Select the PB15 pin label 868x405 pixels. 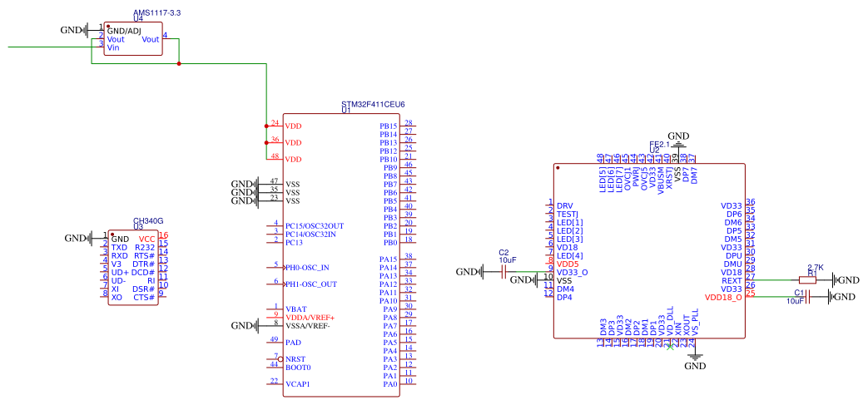coord(388,126)
